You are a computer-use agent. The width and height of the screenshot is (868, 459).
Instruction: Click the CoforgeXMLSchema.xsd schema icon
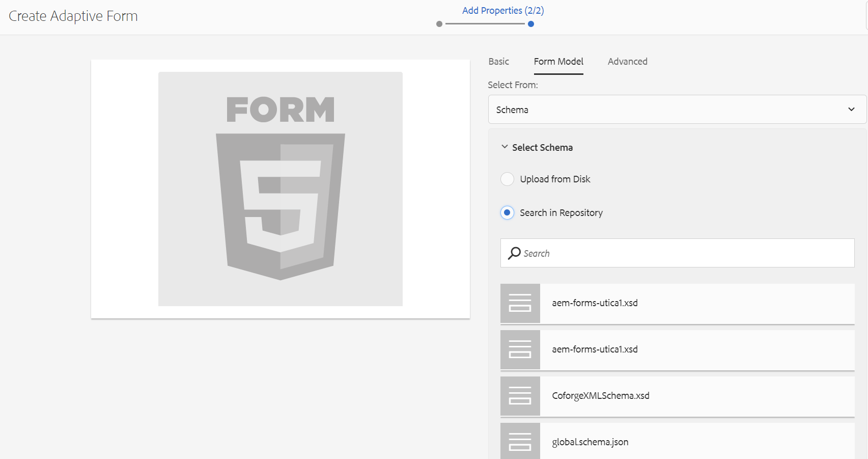pyautogui.click(x=520, y=396)
